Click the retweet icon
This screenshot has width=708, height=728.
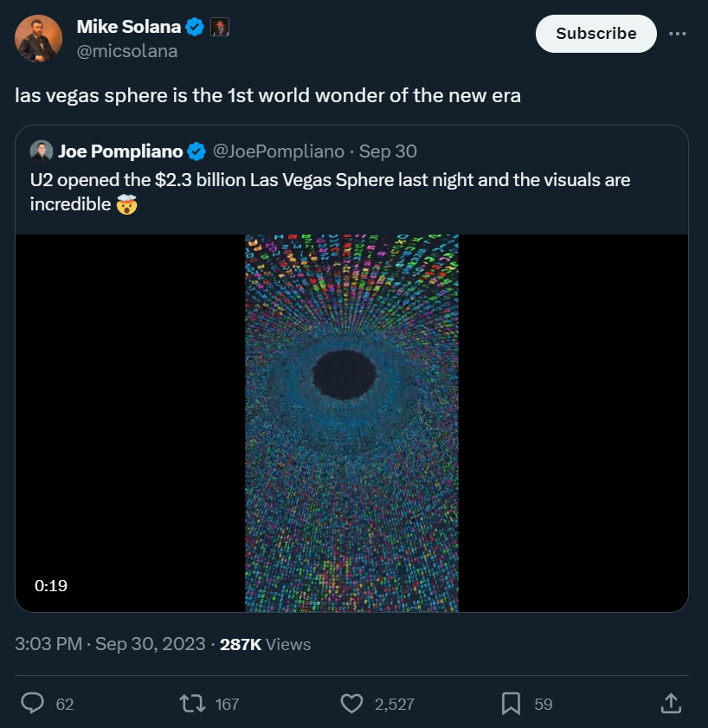pyautogui.click(x=187, y=704)
